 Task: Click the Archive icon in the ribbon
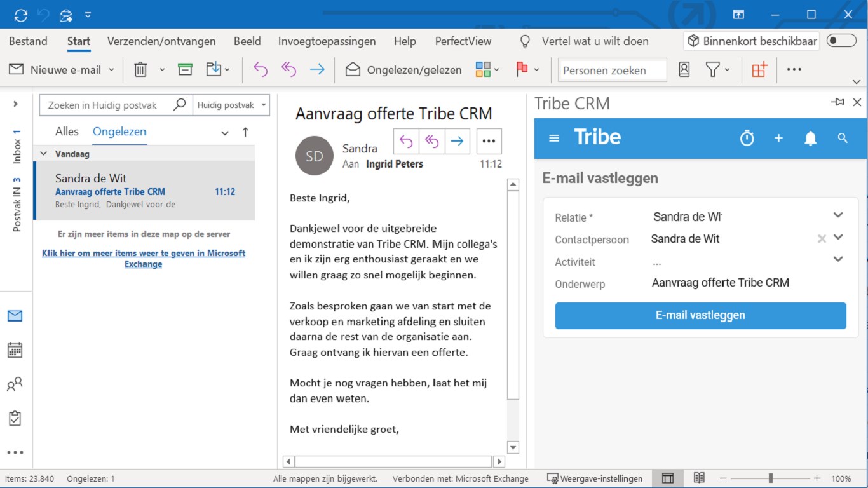(185, 70)
